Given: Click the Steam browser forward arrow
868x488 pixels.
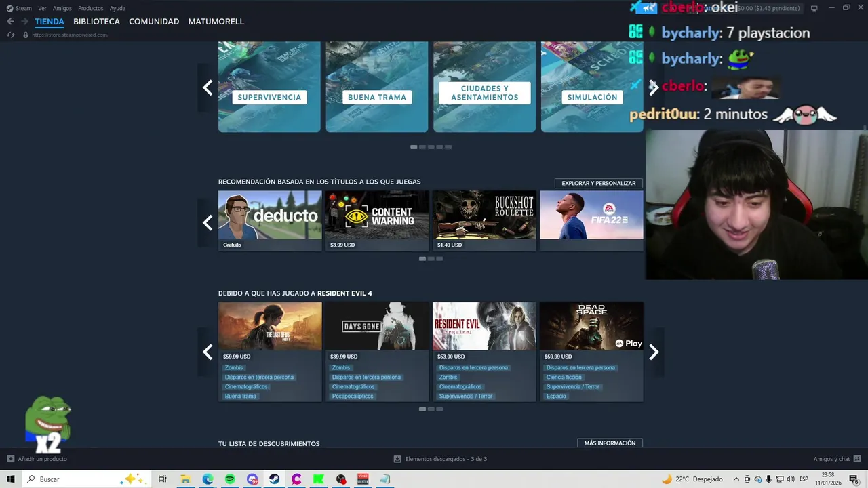Looking at the screenshot, I should (24, 22).
